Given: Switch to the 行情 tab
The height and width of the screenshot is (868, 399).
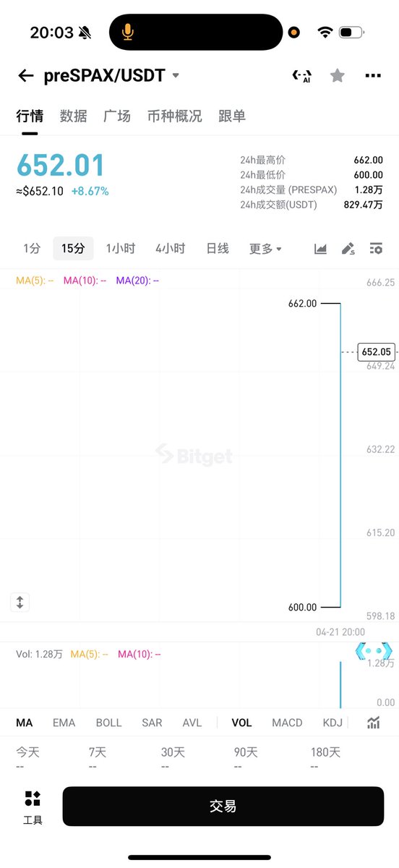Looking at the screenshot, I should 30,116.
